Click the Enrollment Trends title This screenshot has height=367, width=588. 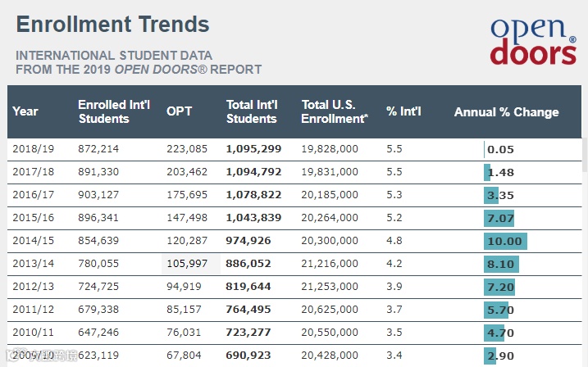point(112,25)
